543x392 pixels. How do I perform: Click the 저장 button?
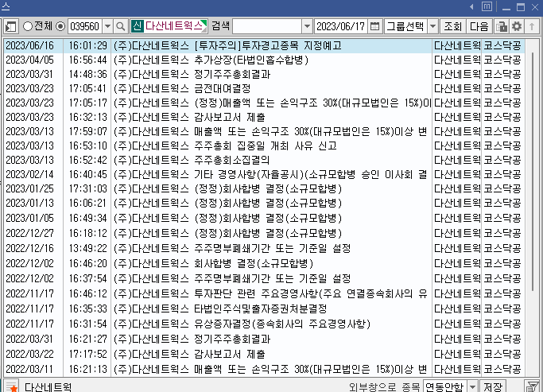click(493, 386)
